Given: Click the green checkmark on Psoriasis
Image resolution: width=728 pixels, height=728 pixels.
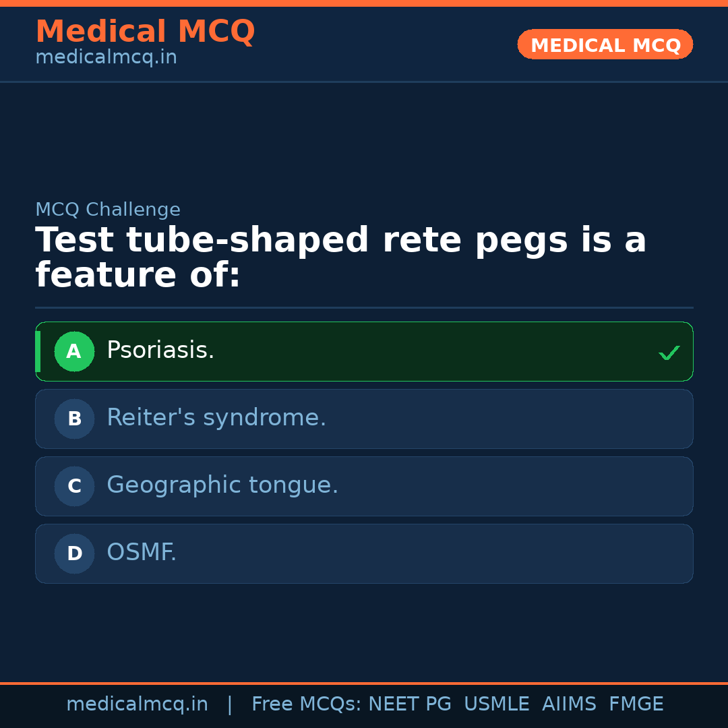Looking at the screenshot, I should pos(669,353).
